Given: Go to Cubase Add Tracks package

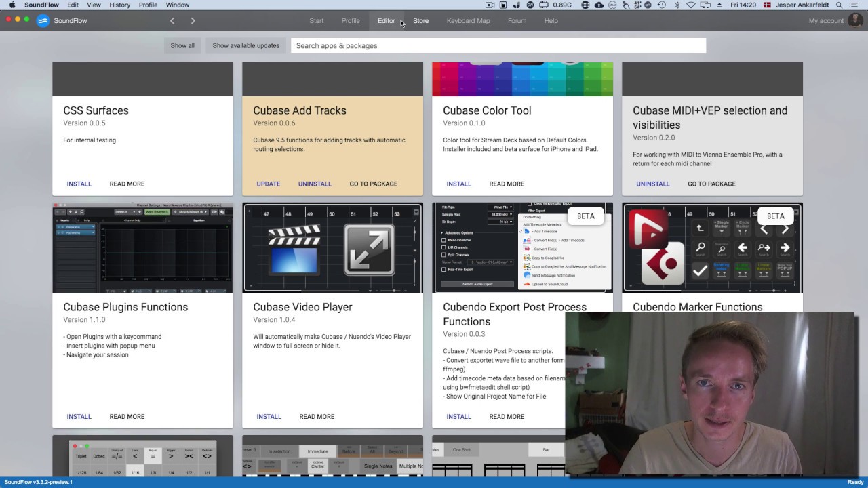Looking at the screenshot, I should (374, 184).
